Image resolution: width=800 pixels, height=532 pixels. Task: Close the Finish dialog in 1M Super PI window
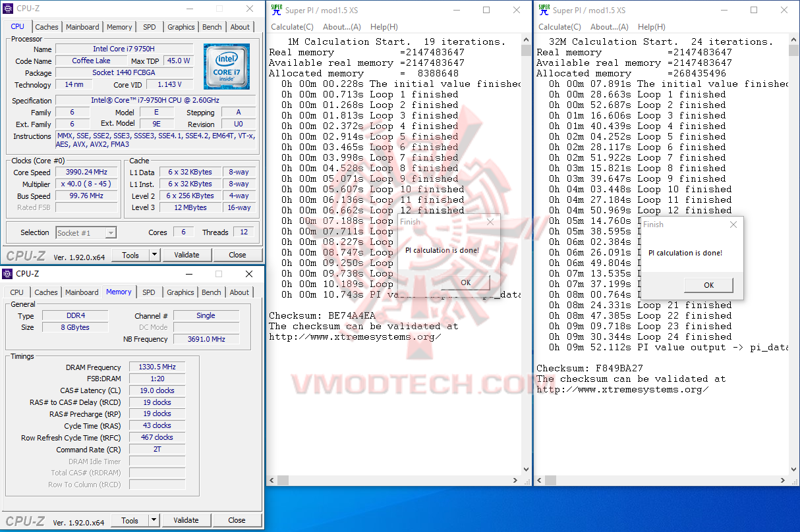click(x=490, y=223)
